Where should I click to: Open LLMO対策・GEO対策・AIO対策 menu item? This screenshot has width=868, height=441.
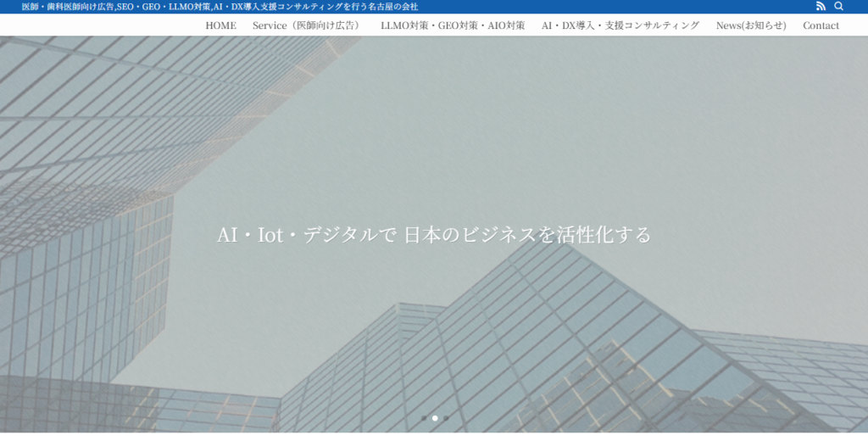pos(453,25)
